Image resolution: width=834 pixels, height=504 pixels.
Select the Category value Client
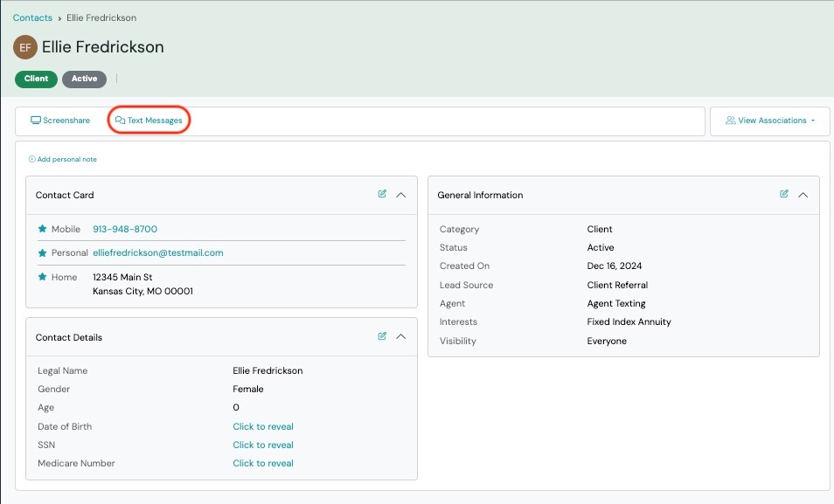tap(600, 229)
